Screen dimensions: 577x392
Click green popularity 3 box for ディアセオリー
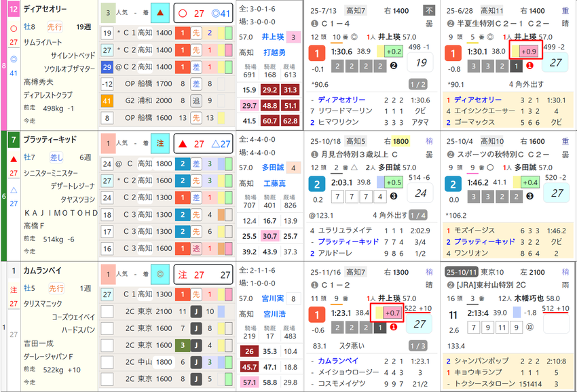108,13
